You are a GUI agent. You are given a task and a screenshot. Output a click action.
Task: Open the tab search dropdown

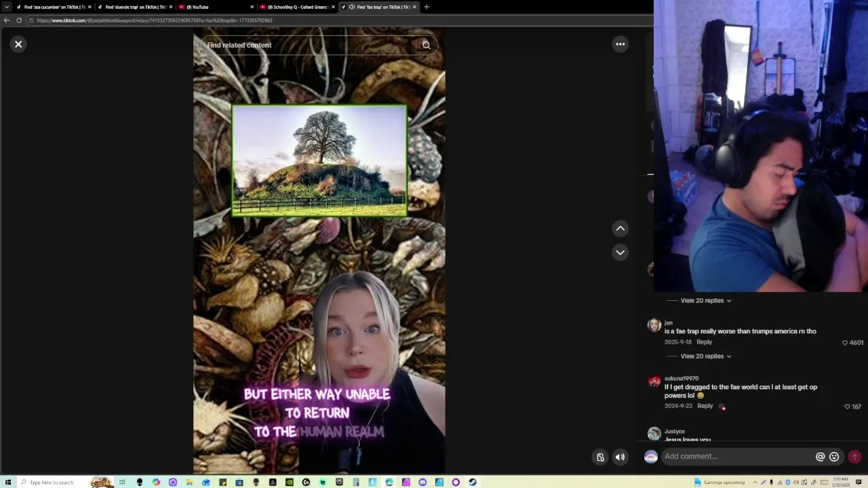(7, 7)
